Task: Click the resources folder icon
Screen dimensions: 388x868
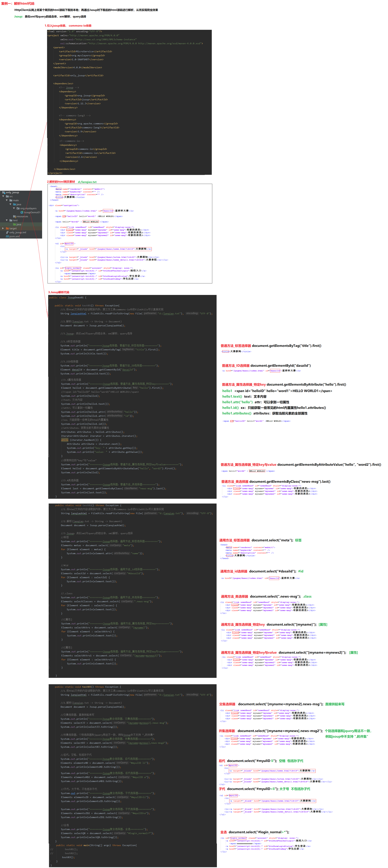Action: pos(14,217)
